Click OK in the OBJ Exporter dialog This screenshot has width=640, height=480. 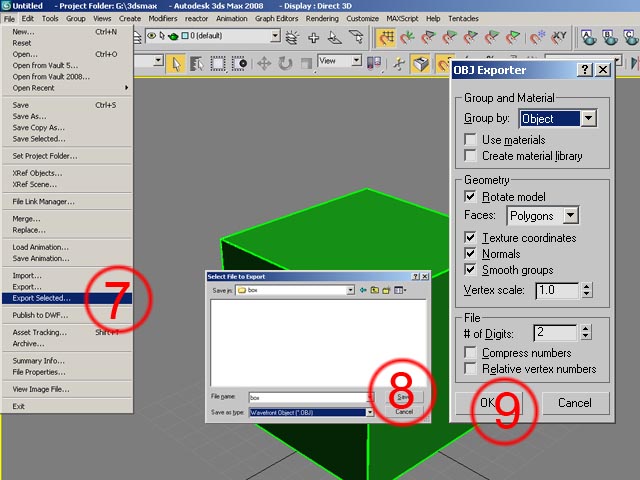point(488,403)
